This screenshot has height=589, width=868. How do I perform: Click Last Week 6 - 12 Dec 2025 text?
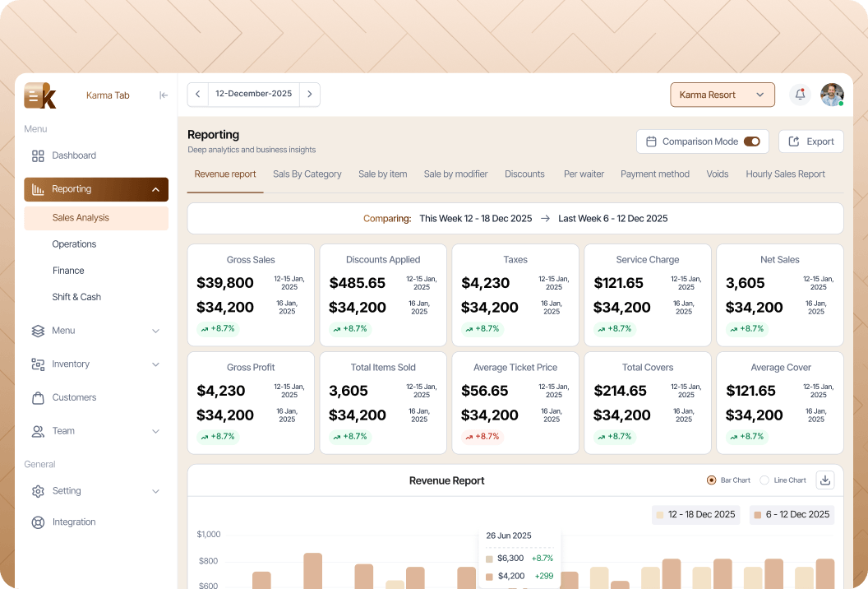click(x=613, y=219)
